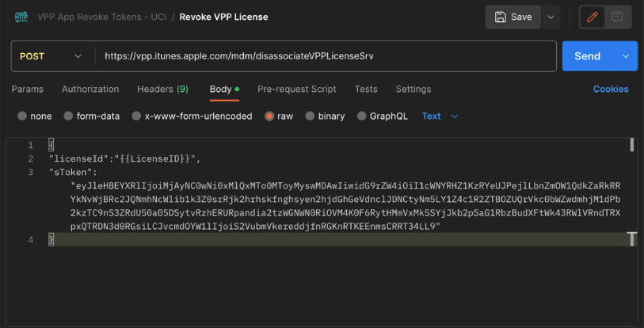Switch to the Headers tab
This screenshot has width=644, height=328.
pyautogui.click(x=162, y=89)
